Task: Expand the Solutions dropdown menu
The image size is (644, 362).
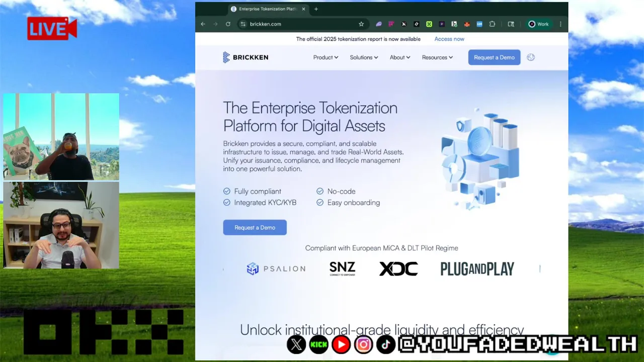Action: pos(364,57)
